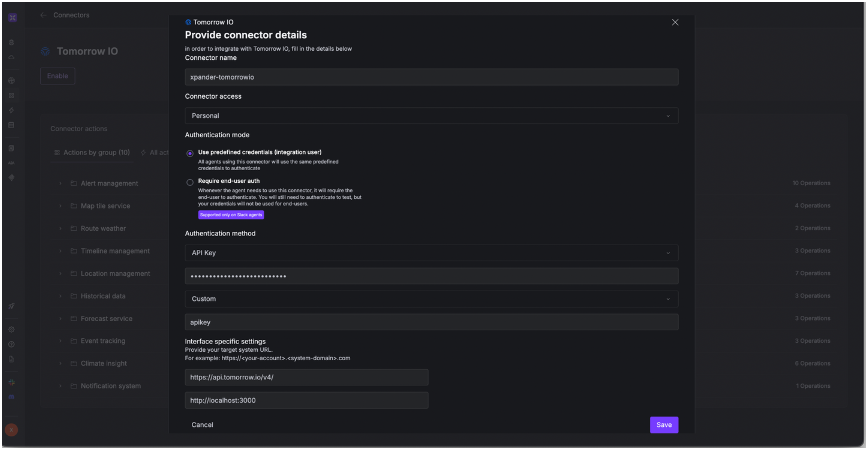Open the Slack icon in sidebar

click(11, 382)
